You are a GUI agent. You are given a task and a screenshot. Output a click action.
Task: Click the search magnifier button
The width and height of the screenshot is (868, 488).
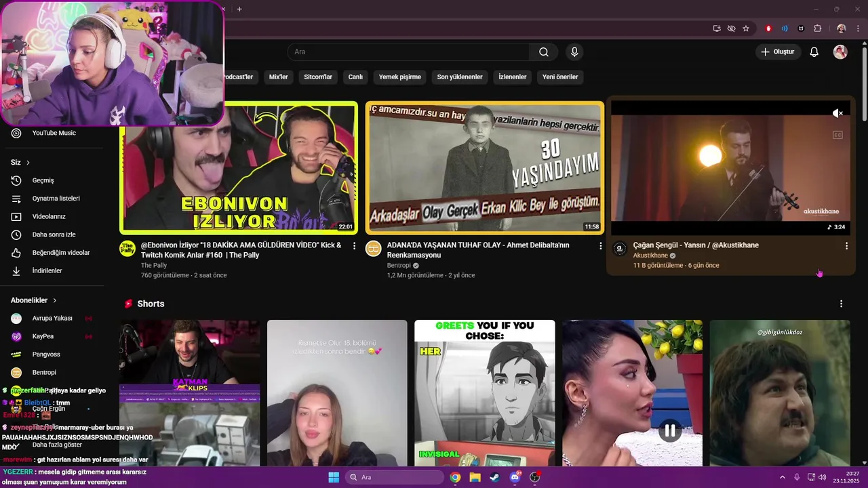(544, 52)
